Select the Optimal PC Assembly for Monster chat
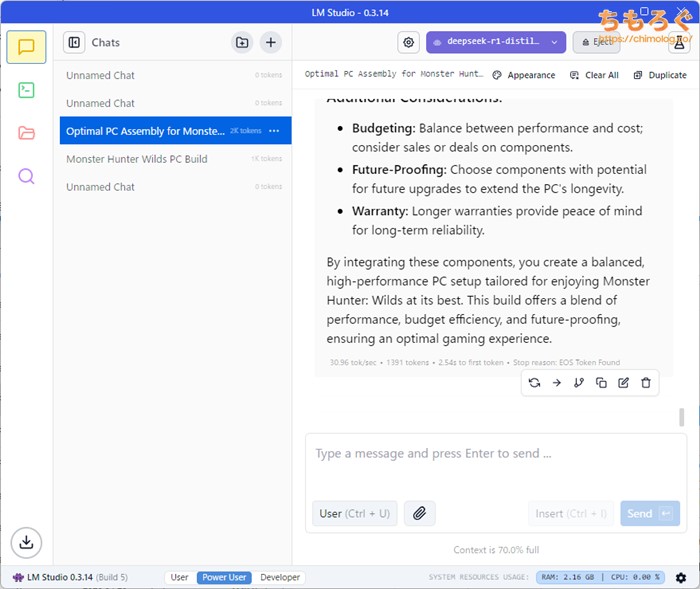This screenshot has width=700, height=589. [x=175, y=131]
